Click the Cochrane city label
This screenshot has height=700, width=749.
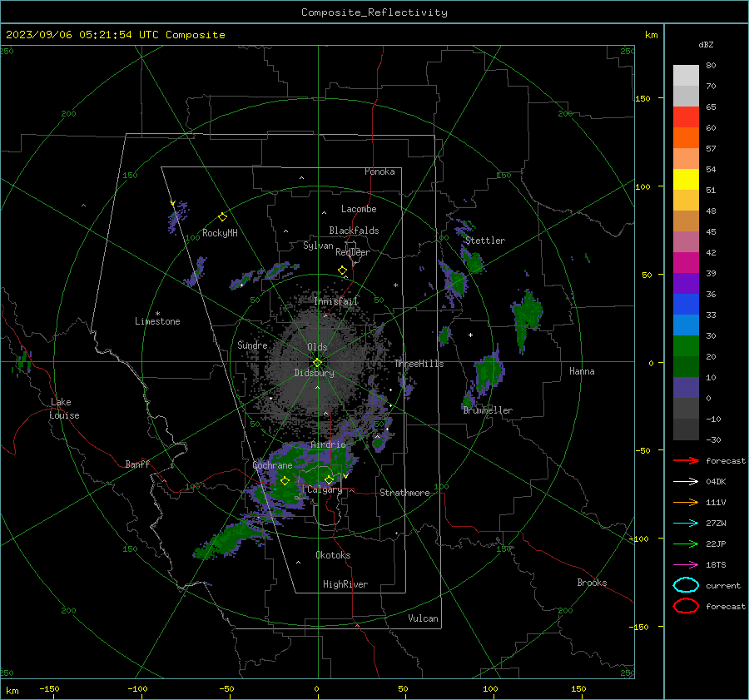point(272,465)
